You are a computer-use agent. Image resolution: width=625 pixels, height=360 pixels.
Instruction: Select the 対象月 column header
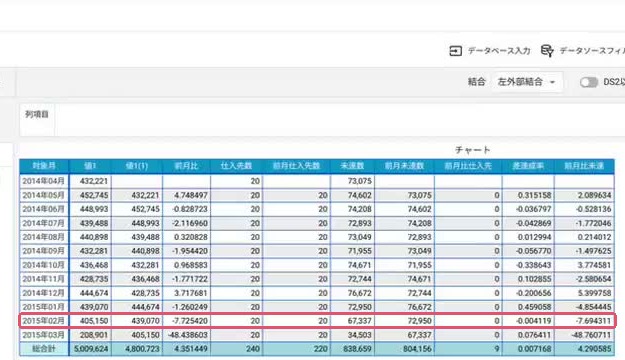click(x=44, y=166)
